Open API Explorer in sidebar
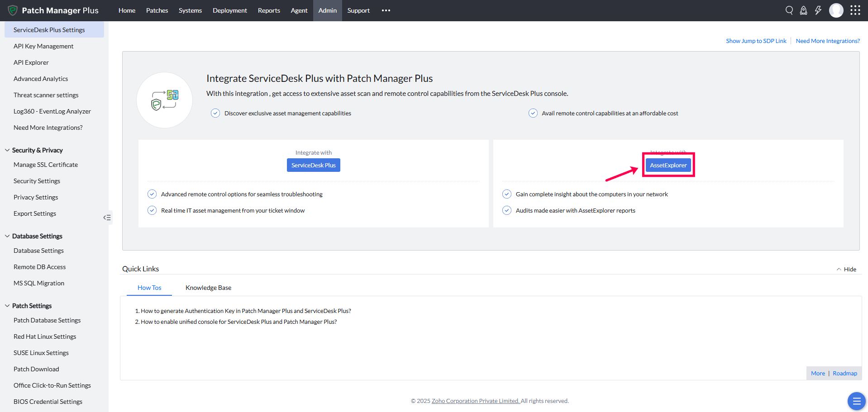Image resolution: width=868 pixels, height=412 pixels. point(31,62)
